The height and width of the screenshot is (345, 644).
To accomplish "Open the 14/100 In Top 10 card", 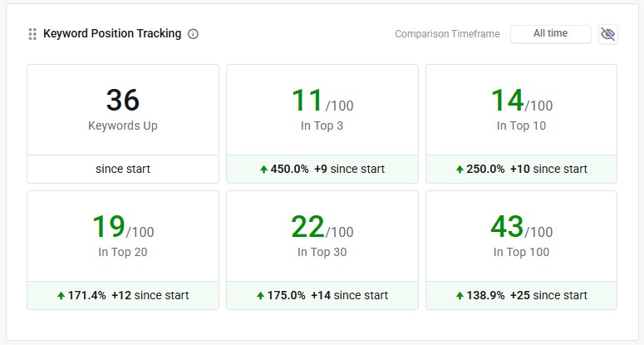I will point(522,110).
